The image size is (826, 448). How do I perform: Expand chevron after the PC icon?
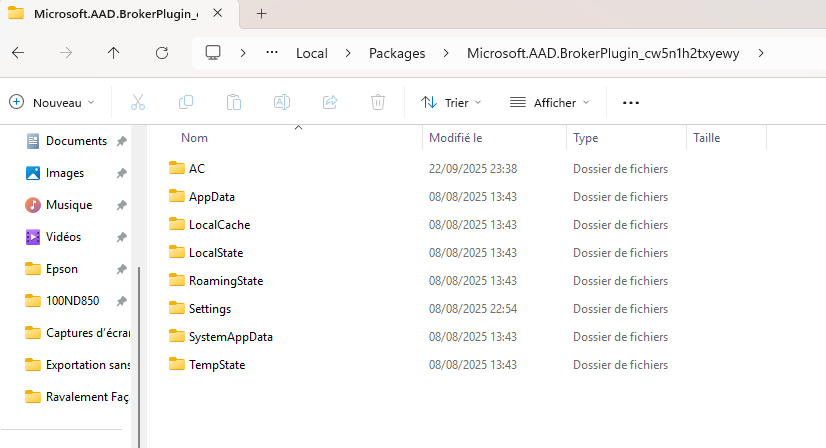pos(243,53)
